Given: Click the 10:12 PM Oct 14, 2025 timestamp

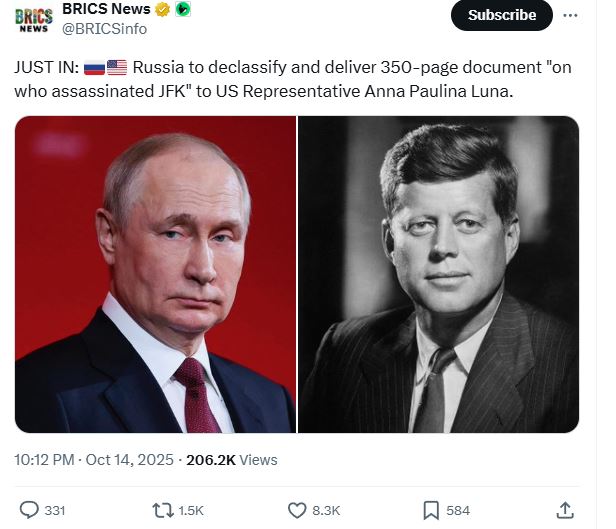Looking at the screenshot, I should [x=93, y=460].
